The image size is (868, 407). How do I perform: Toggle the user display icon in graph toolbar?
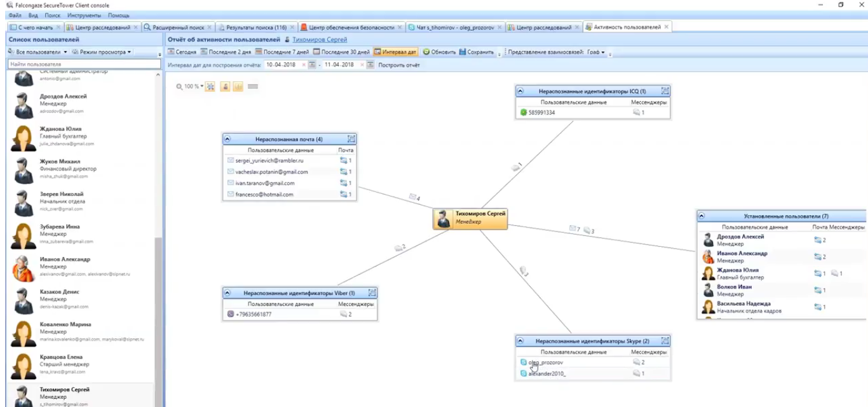[x=225, y=86]
